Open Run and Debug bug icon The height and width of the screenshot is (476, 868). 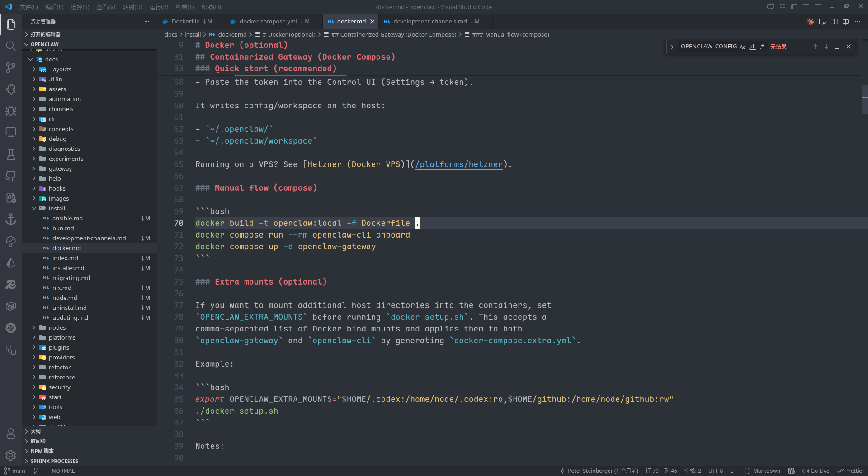11,111
